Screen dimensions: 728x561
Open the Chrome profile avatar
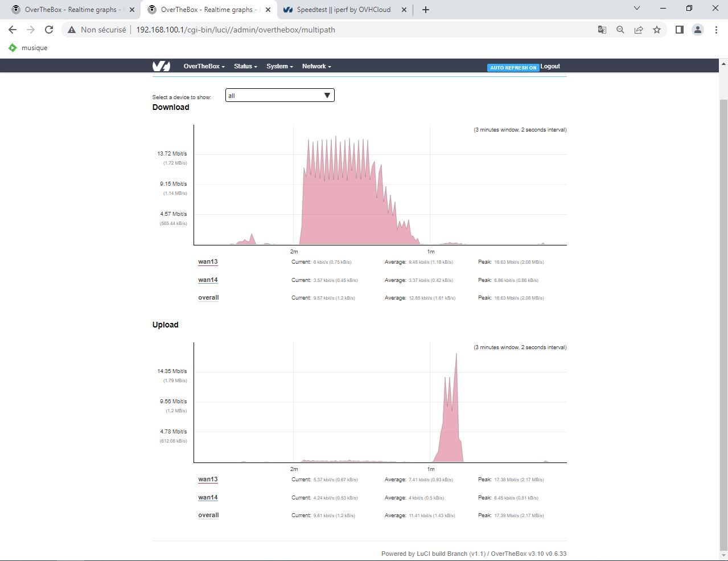click(x=697, y=30)
